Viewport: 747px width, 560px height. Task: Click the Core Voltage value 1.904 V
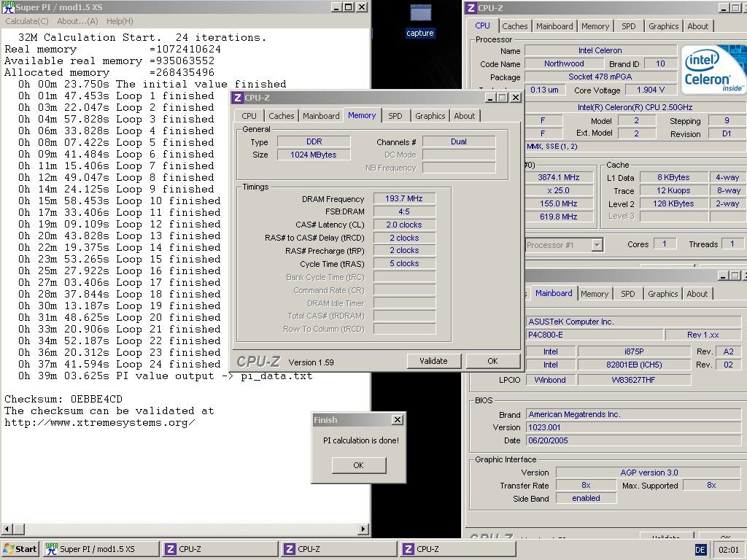tap(650, 90)
